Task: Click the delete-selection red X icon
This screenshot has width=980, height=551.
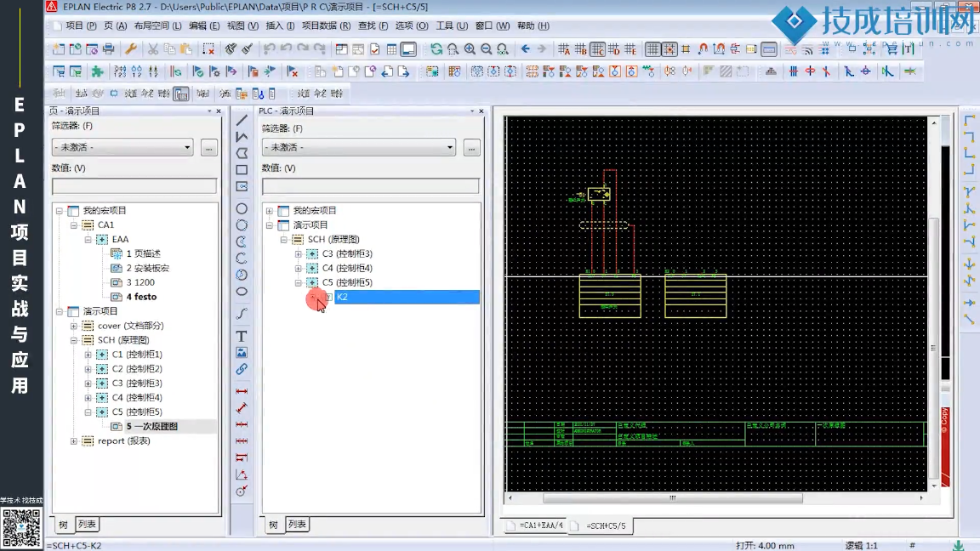Action: [x=208, y=48]
